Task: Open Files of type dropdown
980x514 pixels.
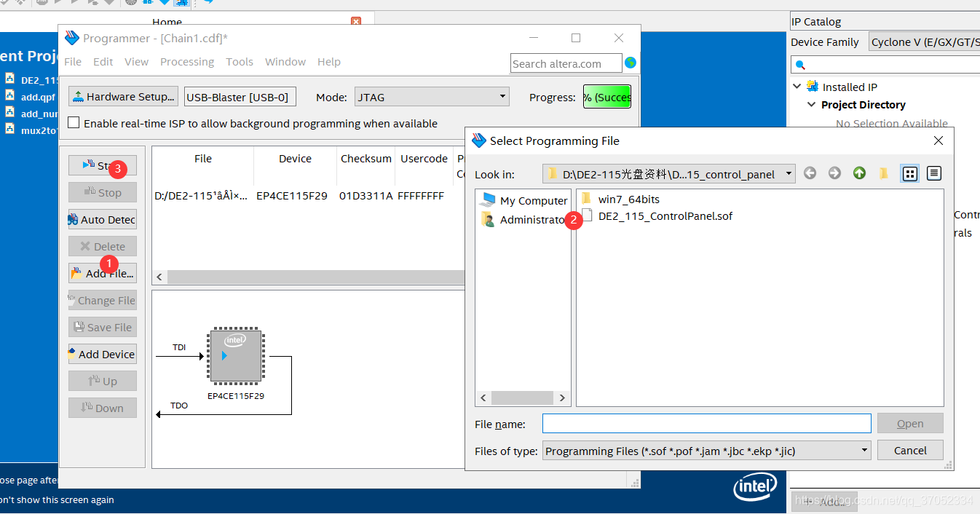Action: pos(706,451)
